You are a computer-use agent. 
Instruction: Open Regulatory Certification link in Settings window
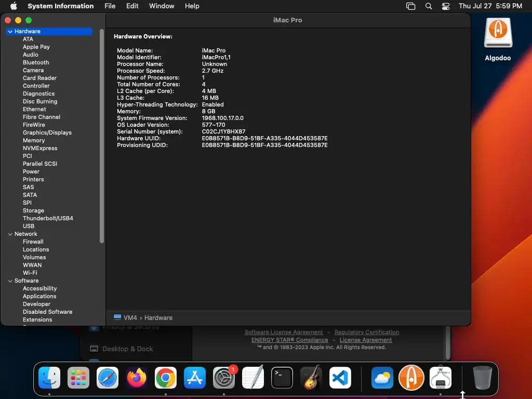click(x=367, y=332)
